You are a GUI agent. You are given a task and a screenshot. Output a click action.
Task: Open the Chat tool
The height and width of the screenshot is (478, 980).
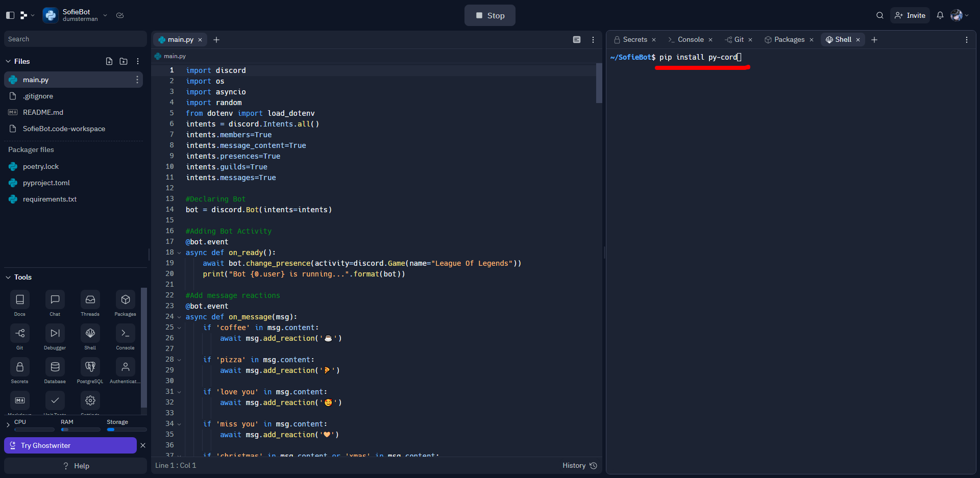[55, 304]
